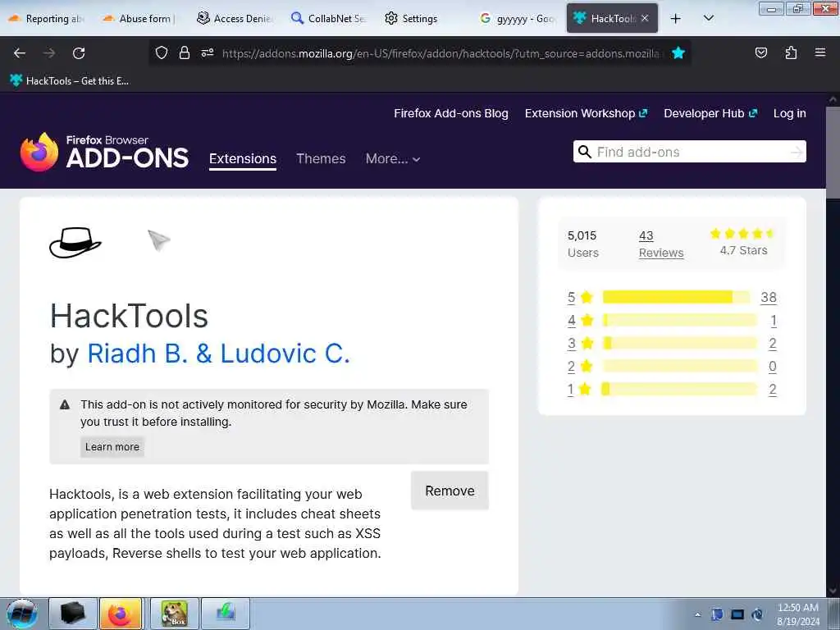Click Log in

790,113
